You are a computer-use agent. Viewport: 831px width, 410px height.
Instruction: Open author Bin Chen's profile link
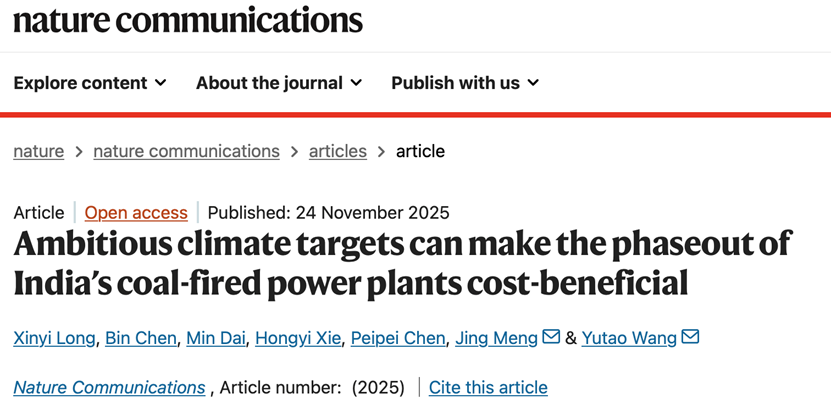141,338
